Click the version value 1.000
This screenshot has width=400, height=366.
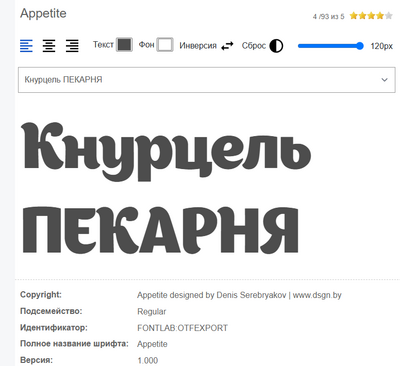click(148, 360)
